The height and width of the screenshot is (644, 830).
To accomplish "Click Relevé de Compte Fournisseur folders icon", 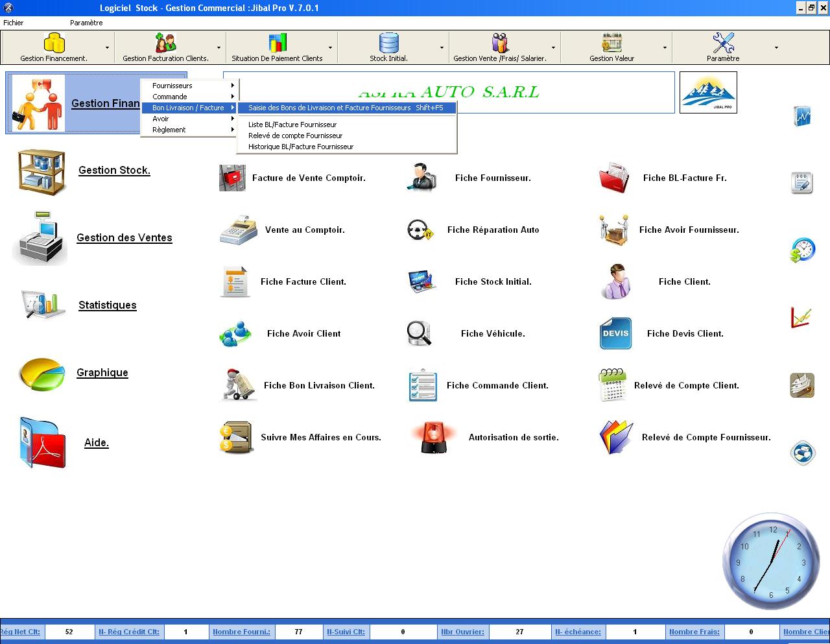I will coord(615,437).
